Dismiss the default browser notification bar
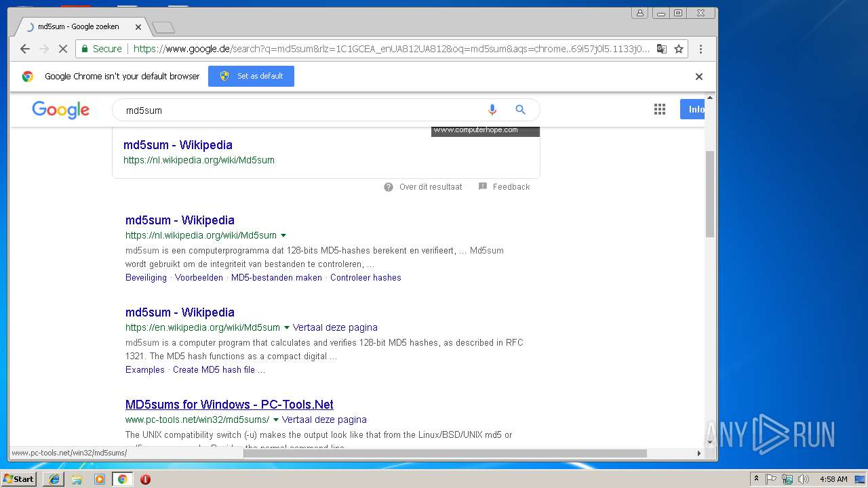The width and height of the screenshot is (868, 488). coord(699,77)
